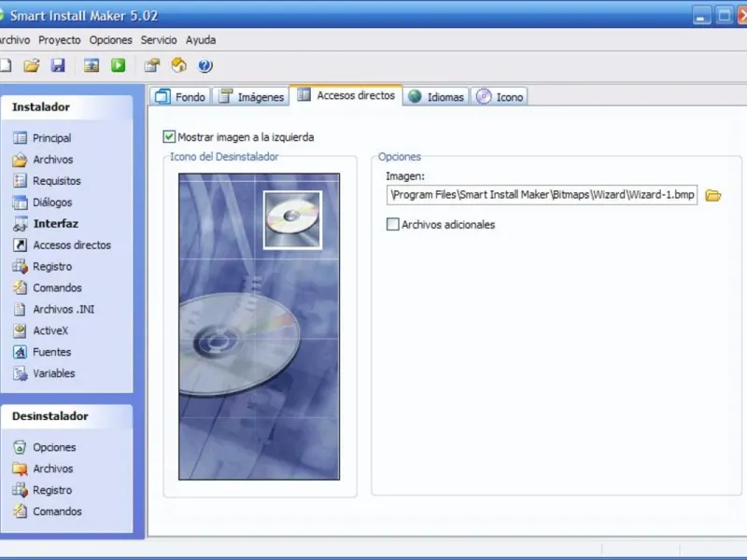
Task: Open the Proyecto menu
Action: click(x=60, y=40)
